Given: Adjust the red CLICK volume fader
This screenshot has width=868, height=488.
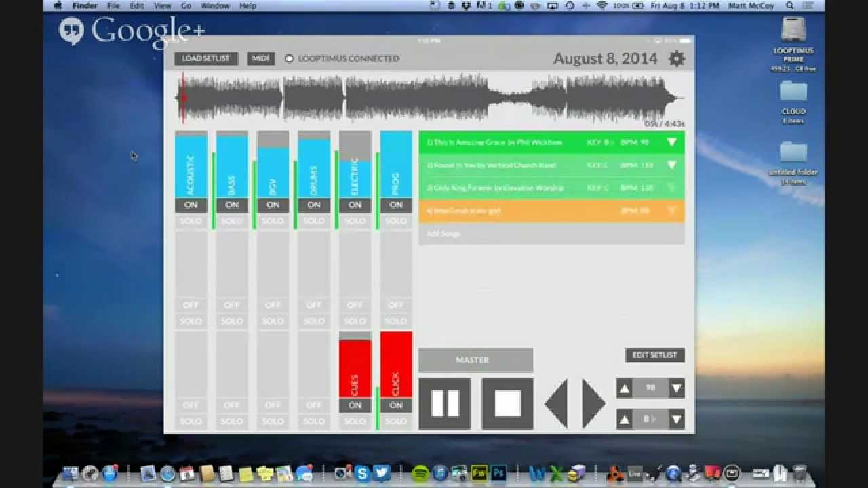Looking at the screenshot, I should pos(396,365).
